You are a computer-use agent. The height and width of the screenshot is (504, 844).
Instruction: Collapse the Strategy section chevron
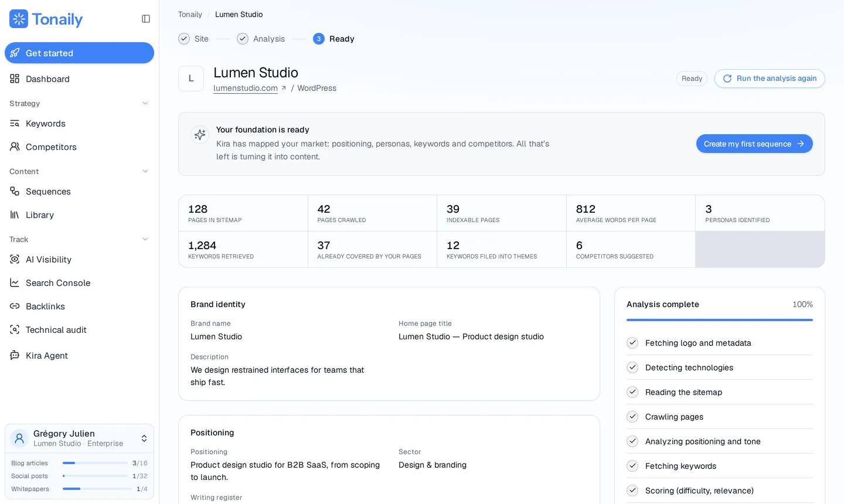coord(145,104)
